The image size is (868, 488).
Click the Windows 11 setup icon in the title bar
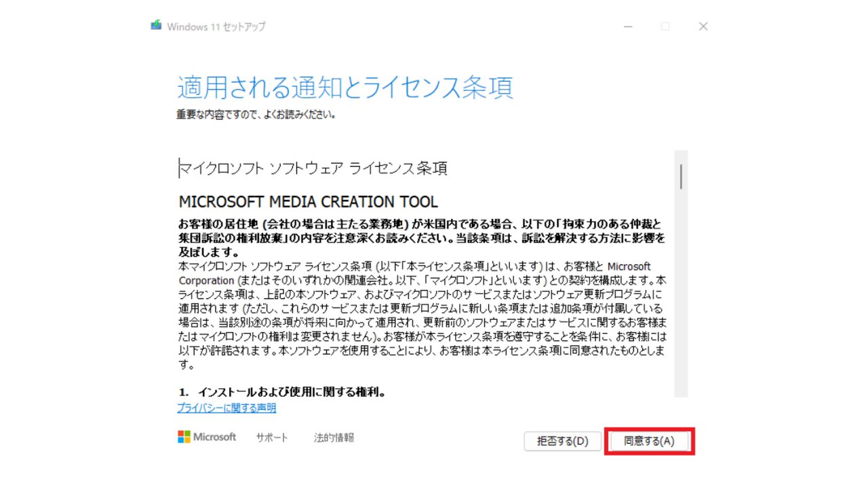[156, 26]
